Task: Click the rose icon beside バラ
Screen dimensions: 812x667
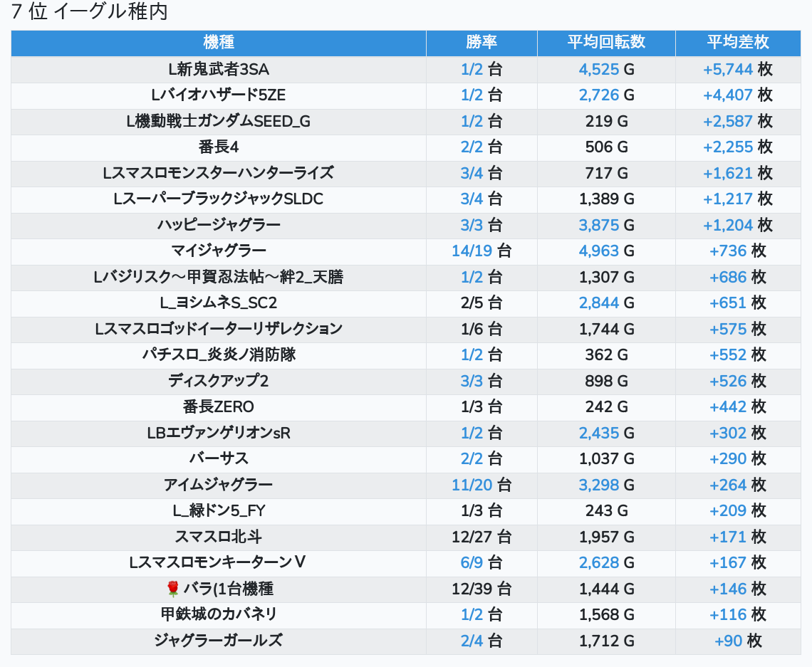Action: [x=172, y=589]
